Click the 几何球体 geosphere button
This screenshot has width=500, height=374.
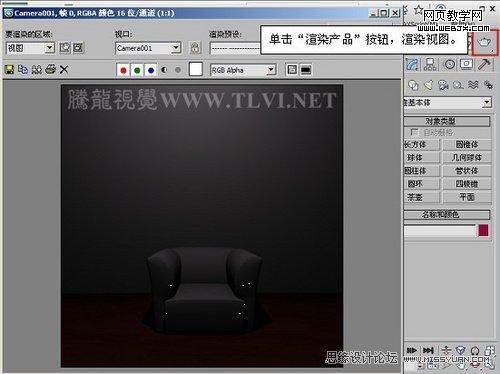point(467,158)
